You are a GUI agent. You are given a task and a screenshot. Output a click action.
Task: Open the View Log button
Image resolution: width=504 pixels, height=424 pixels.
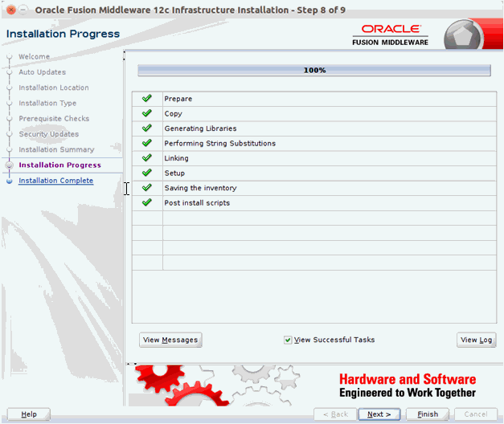477,340
